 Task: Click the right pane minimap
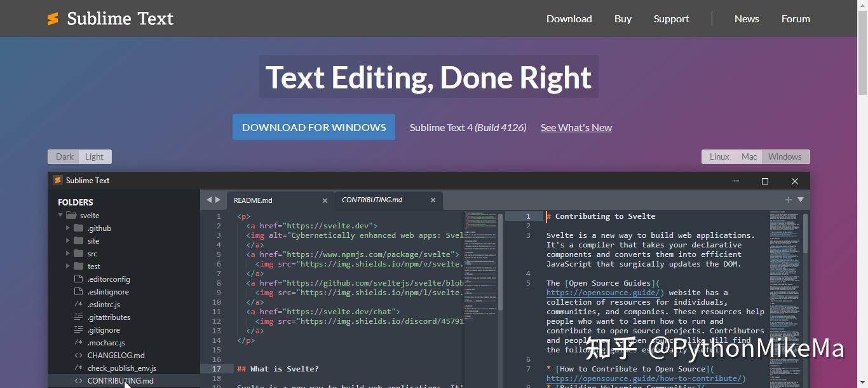[785, 298]
